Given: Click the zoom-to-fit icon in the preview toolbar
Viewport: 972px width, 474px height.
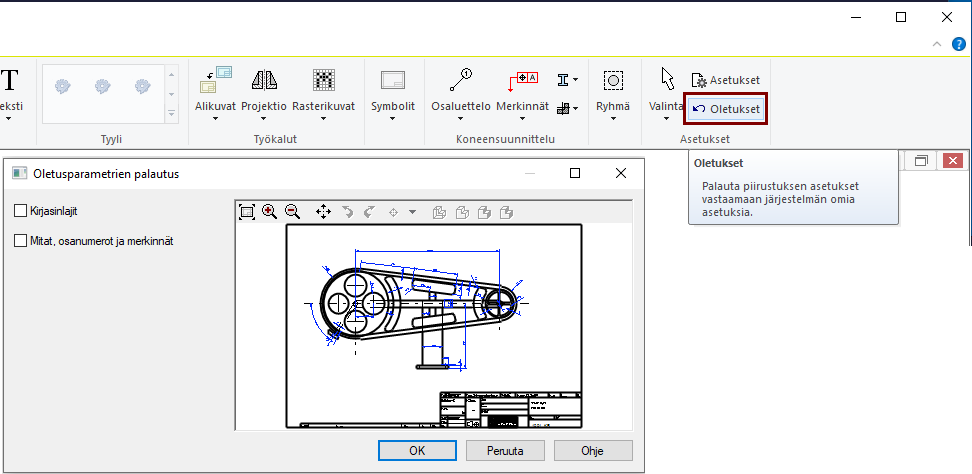Looking at the screenshot, I should point(247,212).
